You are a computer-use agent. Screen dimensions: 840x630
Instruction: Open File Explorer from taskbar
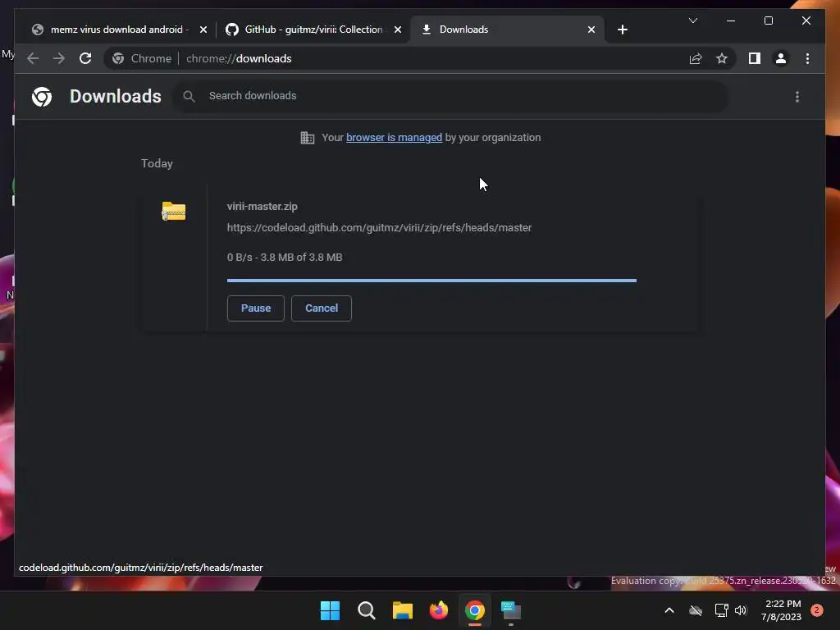402,610
